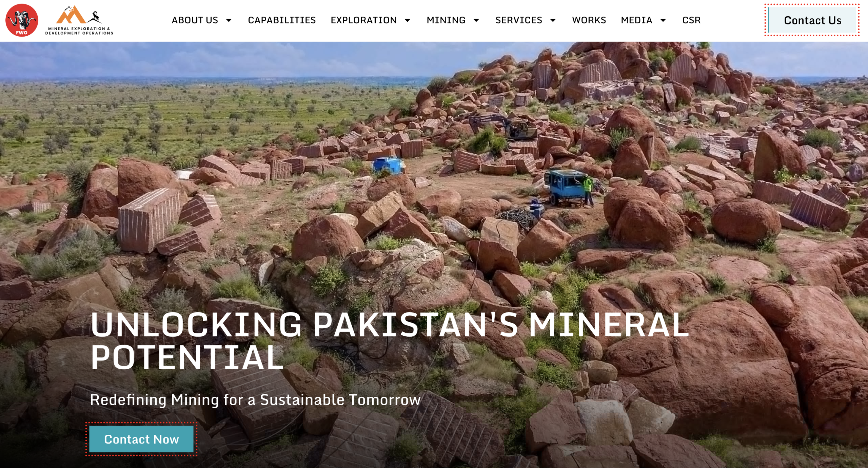Expand the Services dropdown arrow
The width and height of the screenshot is (868, 468).
coord(553,20)
